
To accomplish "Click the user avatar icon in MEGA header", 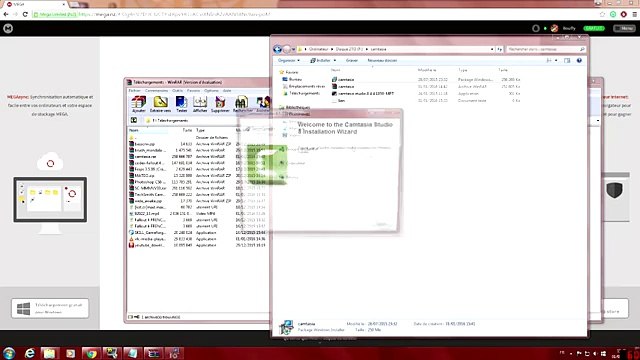I will 554,28.
